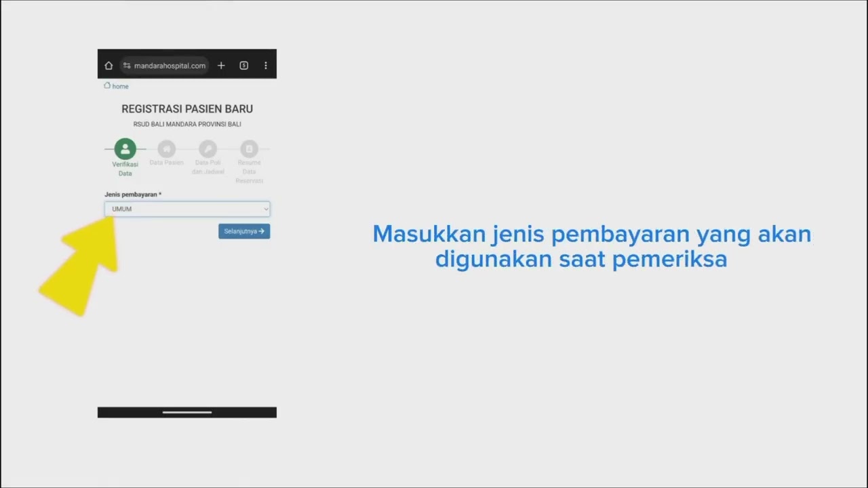Select the Verifikasi Data step icon

[125, 149]
